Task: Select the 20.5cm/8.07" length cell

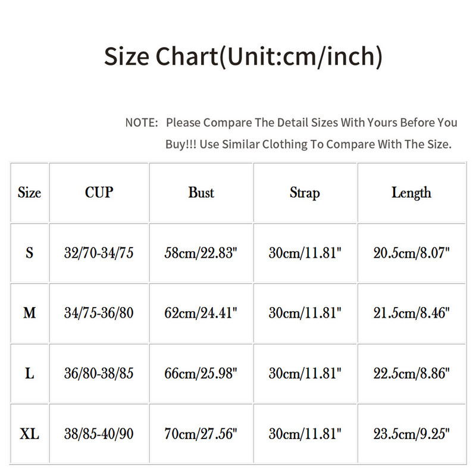Action: [411, 253]
